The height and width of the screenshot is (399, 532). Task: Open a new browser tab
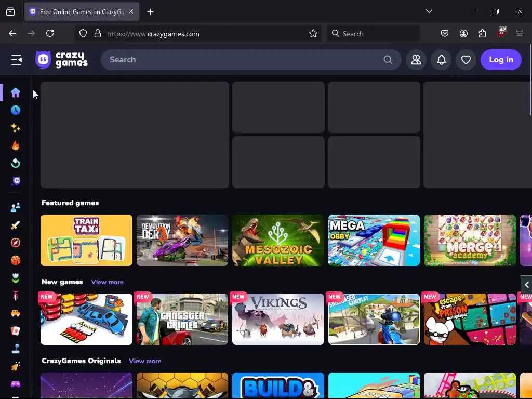point(150,12)
